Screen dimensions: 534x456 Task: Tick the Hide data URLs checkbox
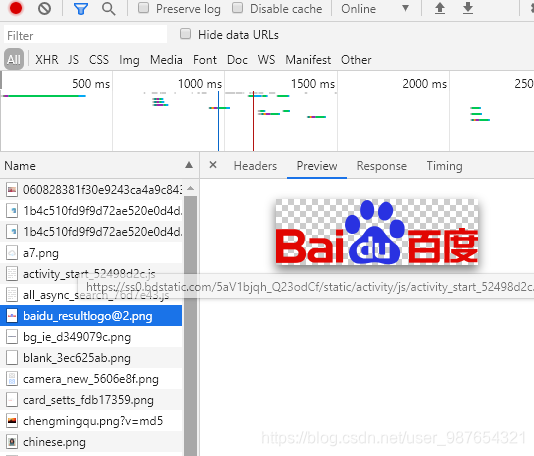pos(185,34)
